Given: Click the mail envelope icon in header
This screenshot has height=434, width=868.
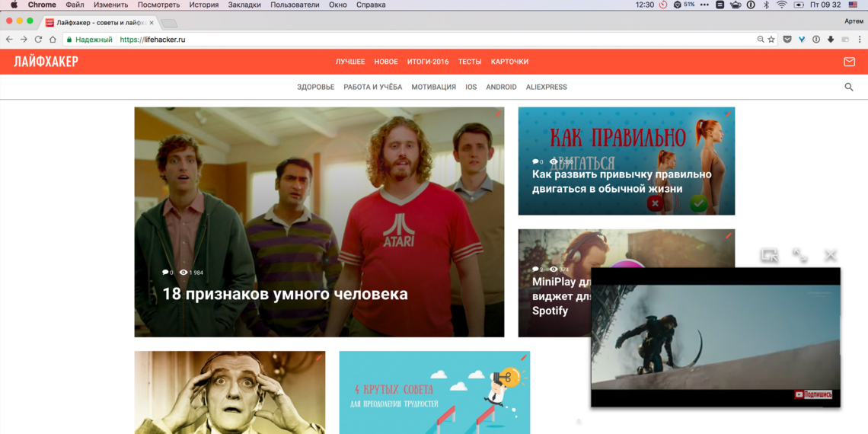Looking at the screenshot, I should point(849,62).
